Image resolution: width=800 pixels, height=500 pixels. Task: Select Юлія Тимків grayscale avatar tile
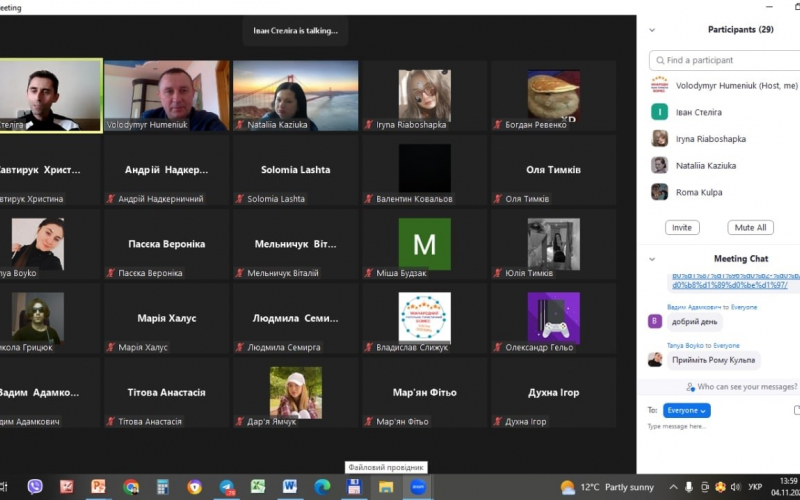click(x=554, y=244)
